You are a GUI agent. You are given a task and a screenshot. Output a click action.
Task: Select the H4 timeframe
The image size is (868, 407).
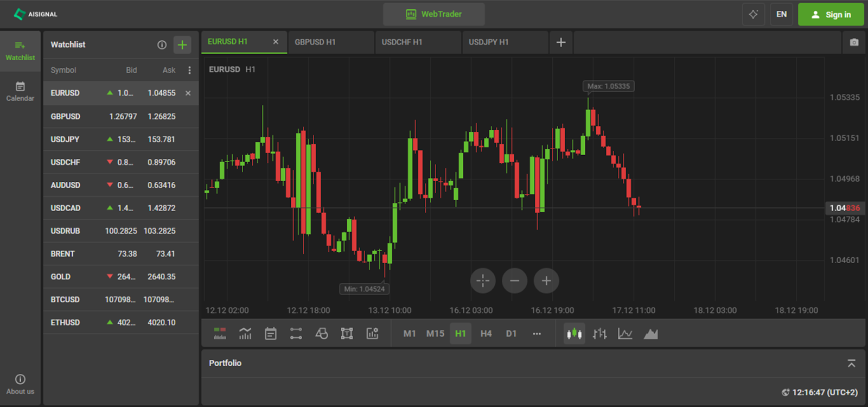click(486, 334)
